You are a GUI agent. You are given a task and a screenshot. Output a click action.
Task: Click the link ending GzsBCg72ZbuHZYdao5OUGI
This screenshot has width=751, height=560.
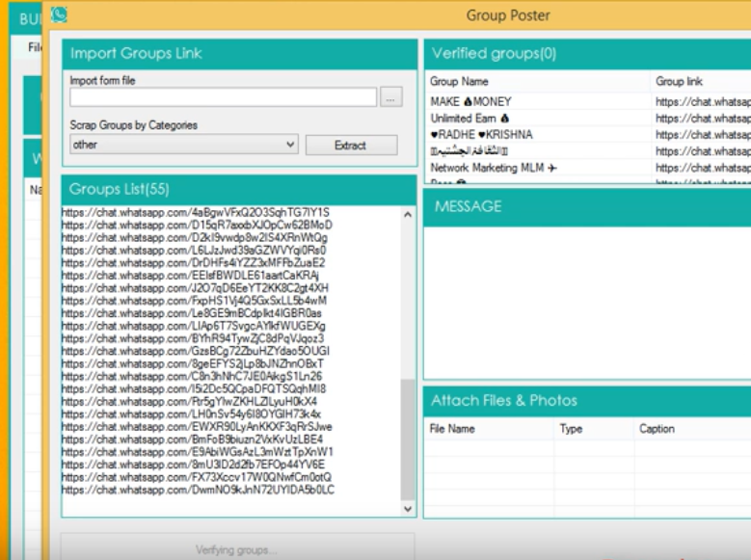(196, 351)
